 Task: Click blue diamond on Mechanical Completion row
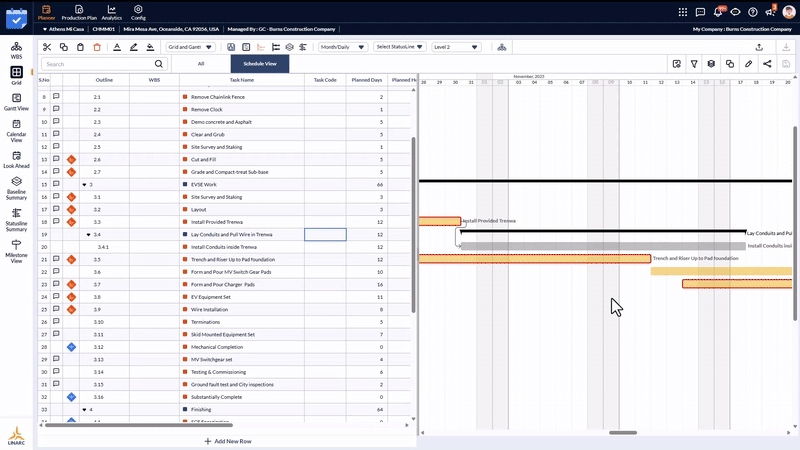[x=71, y=347]
